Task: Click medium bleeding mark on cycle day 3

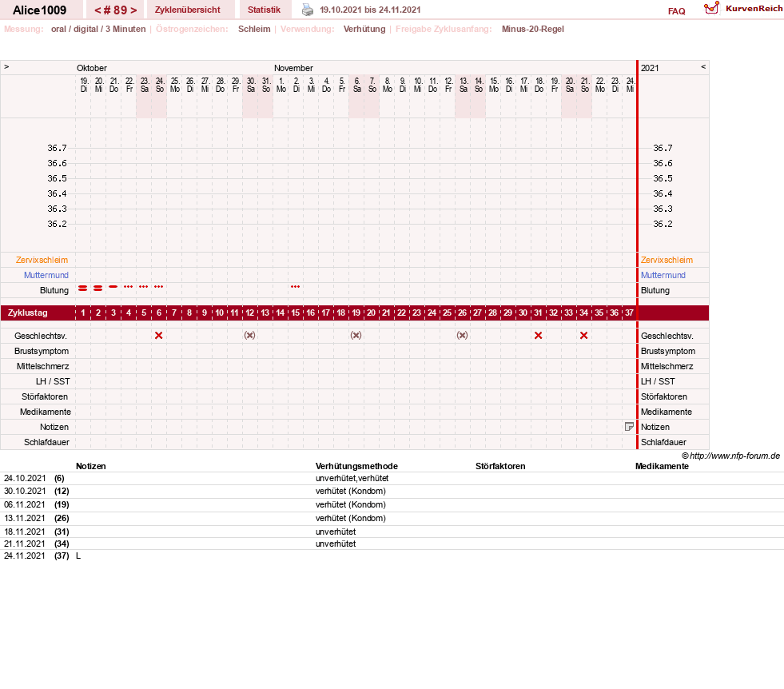Action: click(x=113, y=286)
